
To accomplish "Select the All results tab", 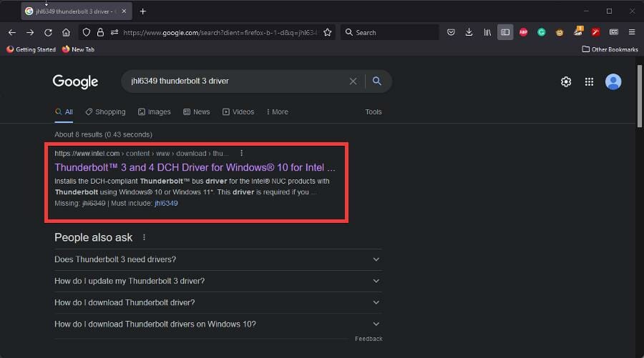I will pyautogui.click(x=64, y=112).
